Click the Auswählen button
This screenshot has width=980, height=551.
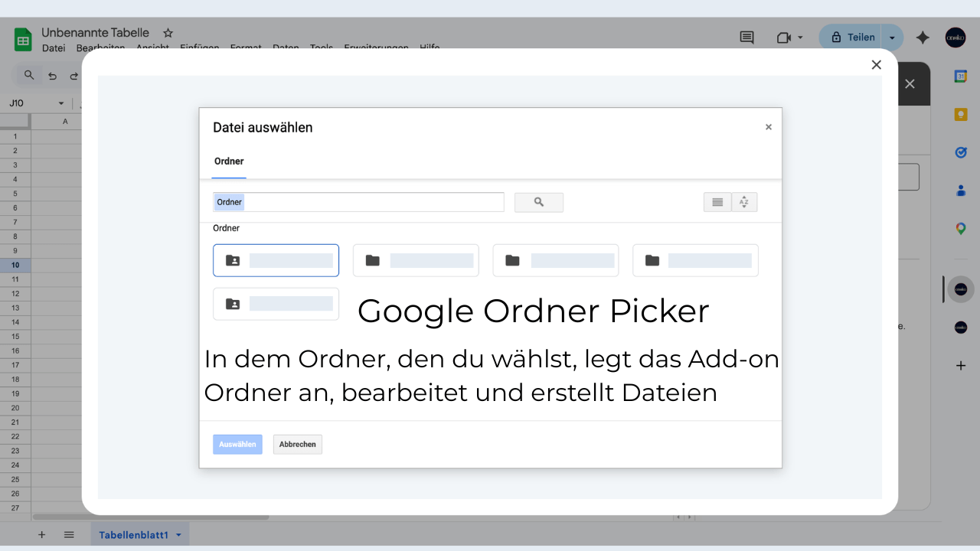coord(237,445)
